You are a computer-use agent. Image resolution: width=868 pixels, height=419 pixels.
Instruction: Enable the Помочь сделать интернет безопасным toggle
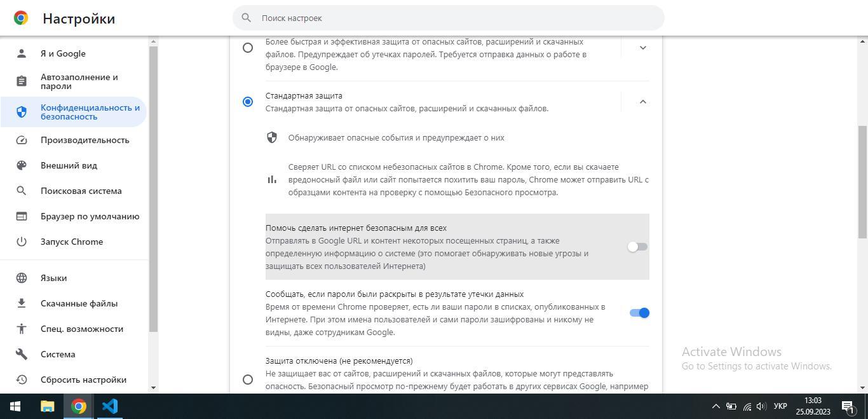(x=637, y=247)
